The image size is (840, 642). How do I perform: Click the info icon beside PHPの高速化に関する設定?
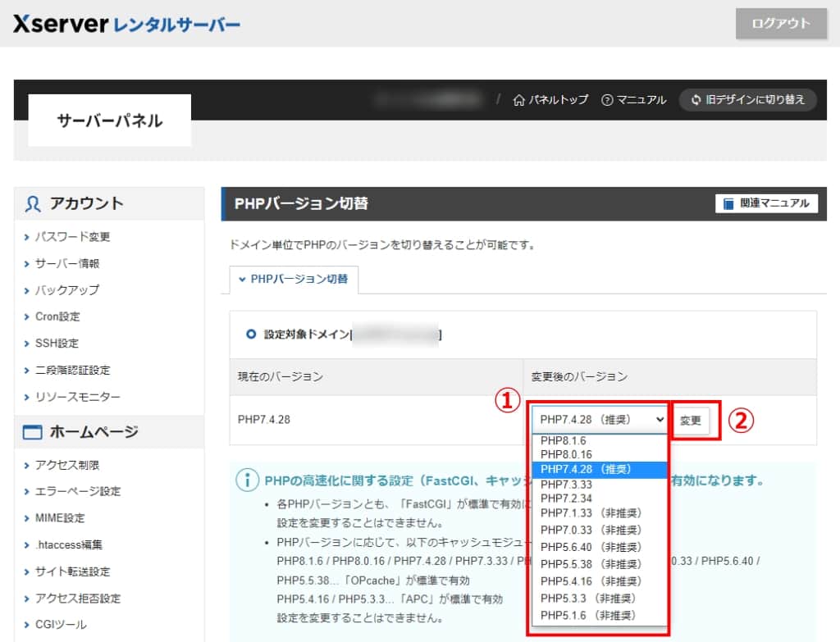pyautogui.click(x=247, y=480)
